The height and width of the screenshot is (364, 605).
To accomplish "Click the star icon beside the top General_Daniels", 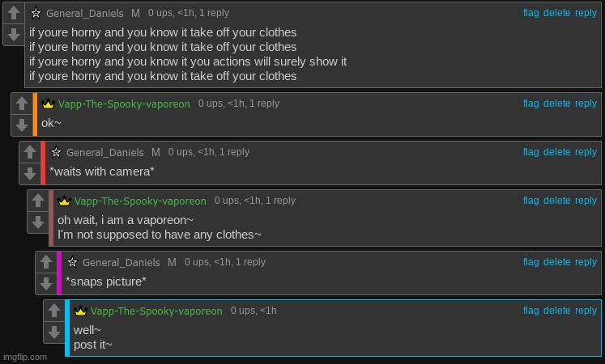I will (36, 13).
